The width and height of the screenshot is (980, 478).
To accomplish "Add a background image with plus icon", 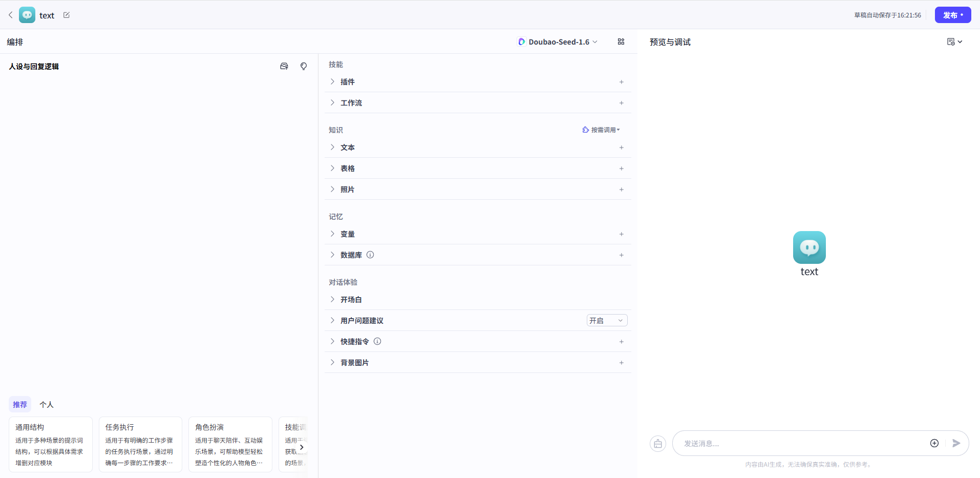I will pyautogui.click(x=622, y=363).
